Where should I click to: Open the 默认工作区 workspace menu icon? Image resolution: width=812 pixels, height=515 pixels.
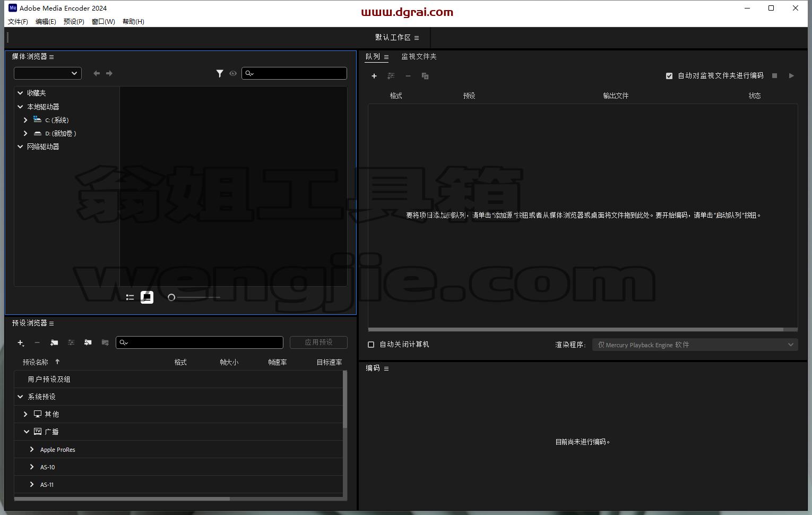417,38
